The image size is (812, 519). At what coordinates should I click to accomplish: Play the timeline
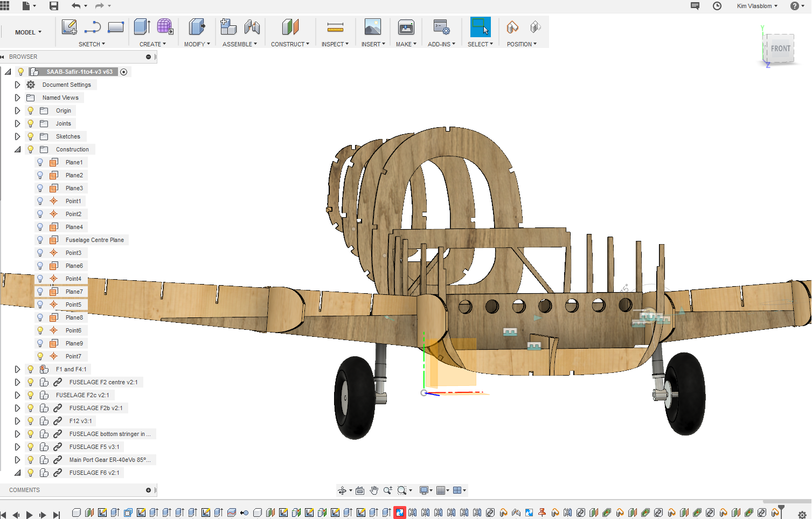point(30,515)
